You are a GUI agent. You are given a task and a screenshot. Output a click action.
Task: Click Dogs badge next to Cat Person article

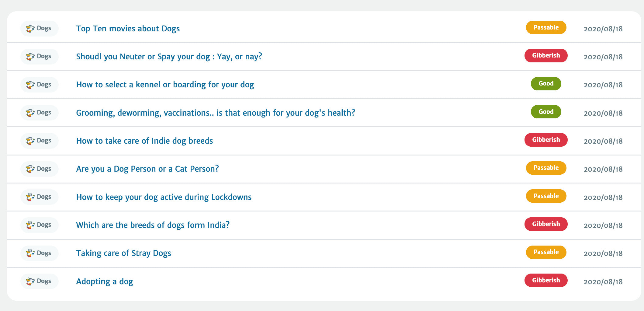pos(40,169)
